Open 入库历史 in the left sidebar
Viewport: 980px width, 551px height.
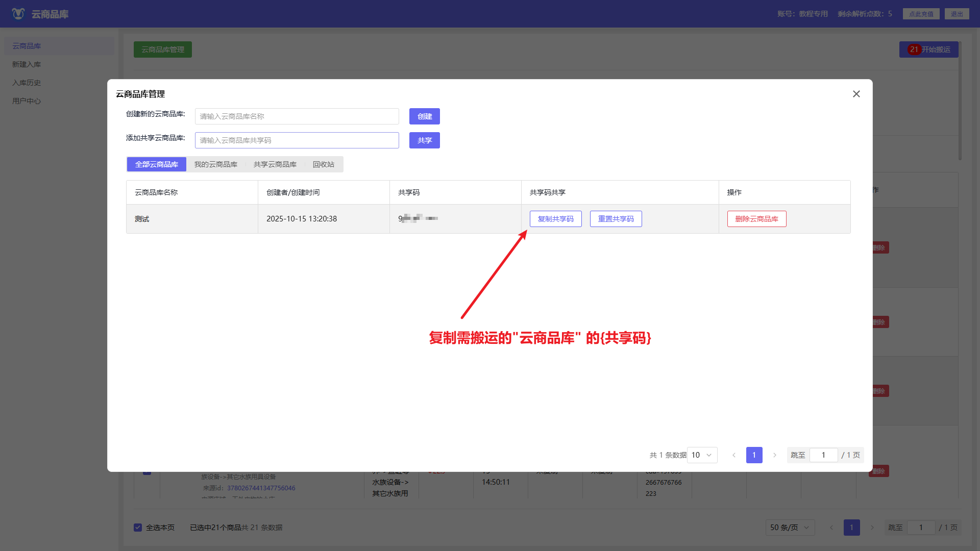tap(59, 83)
